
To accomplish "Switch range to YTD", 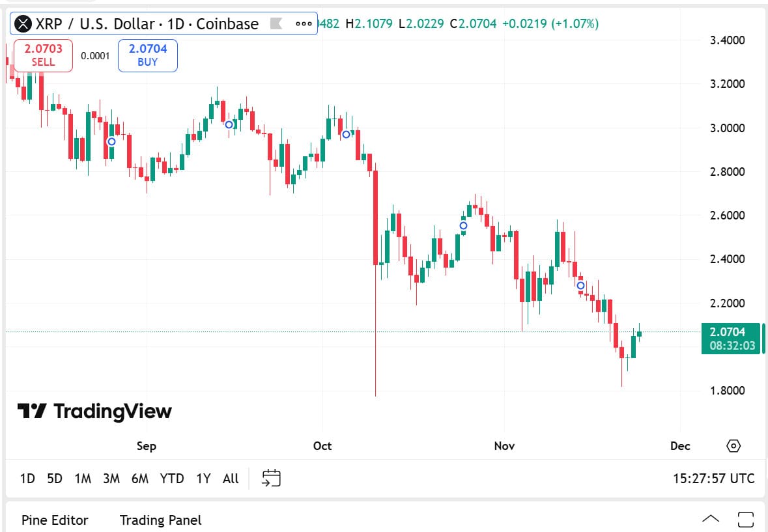I will (x=172, y=479).
